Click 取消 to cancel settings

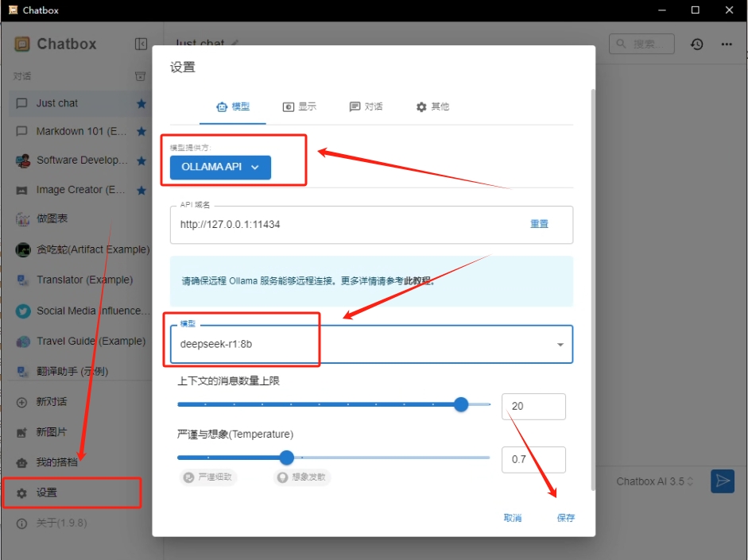513,518
